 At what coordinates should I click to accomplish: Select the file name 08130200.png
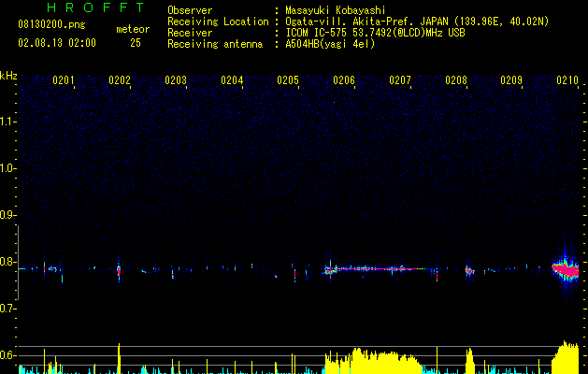51,25
